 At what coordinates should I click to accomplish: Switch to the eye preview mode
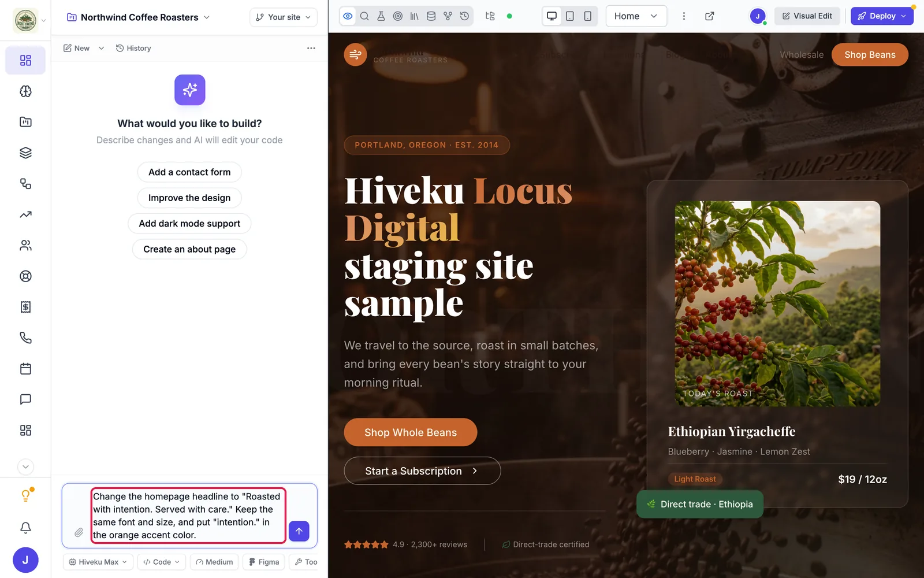(x=348, y=16)
